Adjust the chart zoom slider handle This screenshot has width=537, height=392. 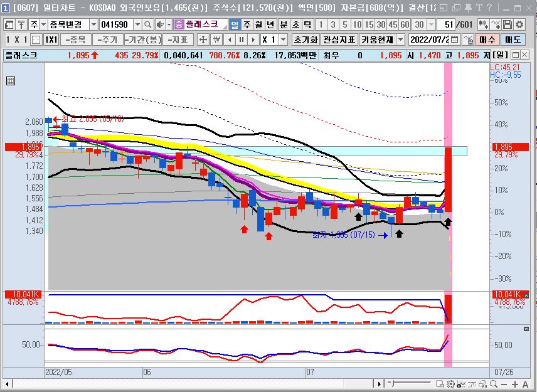click(x=394, y=383)
